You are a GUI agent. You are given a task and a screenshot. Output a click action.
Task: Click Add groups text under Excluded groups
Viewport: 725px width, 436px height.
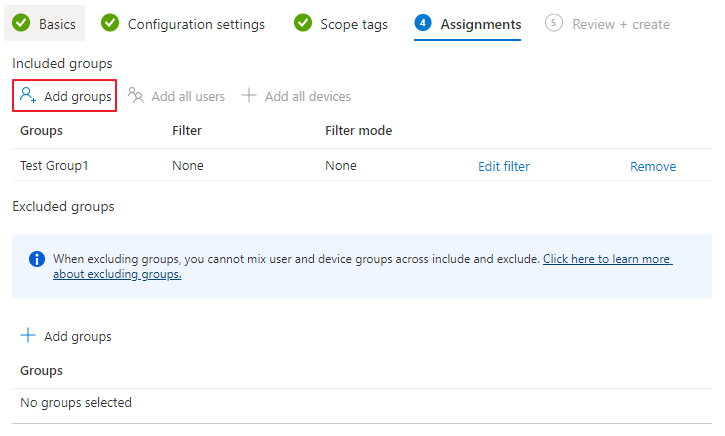coord(78,337)
